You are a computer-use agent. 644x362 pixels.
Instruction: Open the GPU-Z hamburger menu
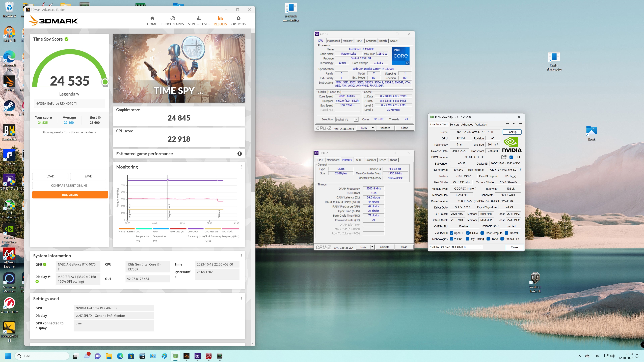[x=521, y=123]
